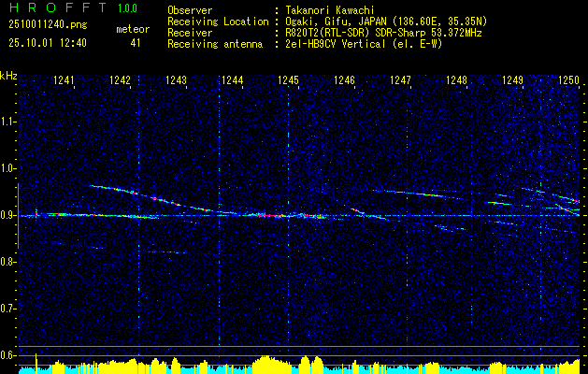Select the observer name Takanori Kawachi
Image resolution: width=588 pixels, height=374 pixels.
coord(330,10)
